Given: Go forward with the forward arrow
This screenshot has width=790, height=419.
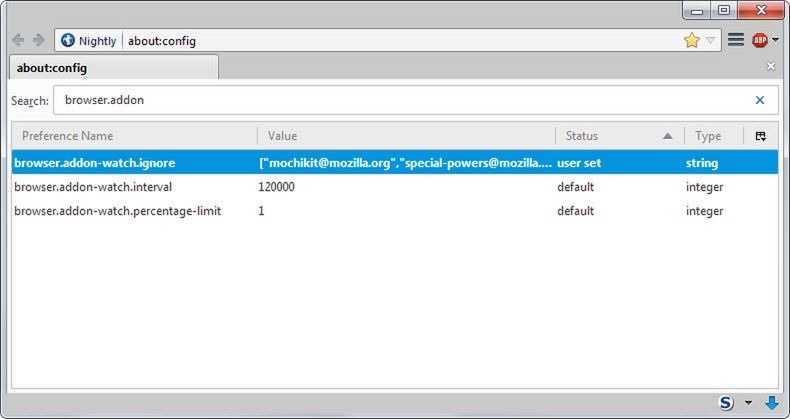Looking at the screenshot, I should tap(39, 40).
